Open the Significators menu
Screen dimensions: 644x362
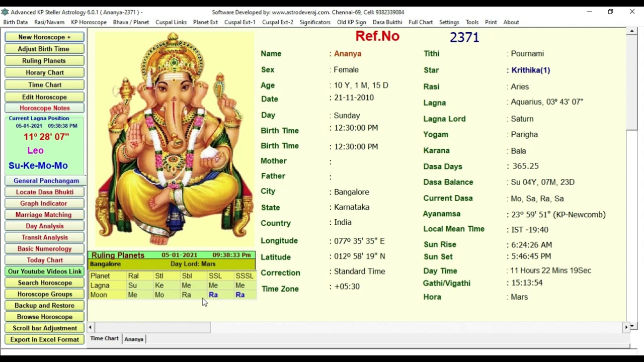click(315, 22)
